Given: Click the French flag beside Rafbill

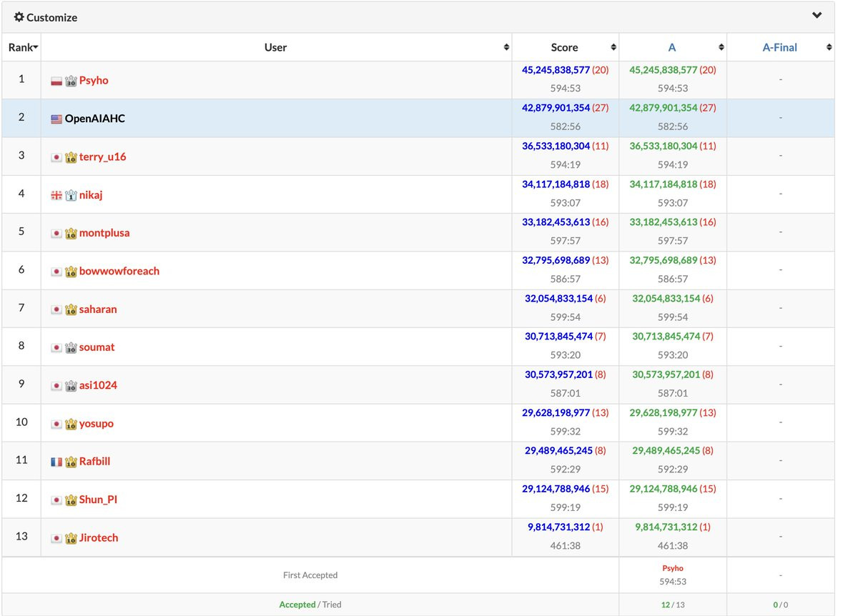Looking at the screenshot, I should [56, 462].
